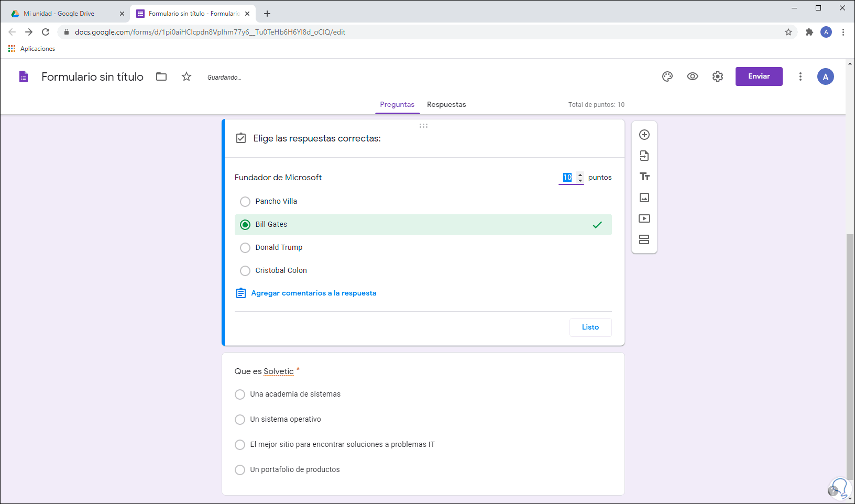Insert an image from the side toolbar

(644, 198)
